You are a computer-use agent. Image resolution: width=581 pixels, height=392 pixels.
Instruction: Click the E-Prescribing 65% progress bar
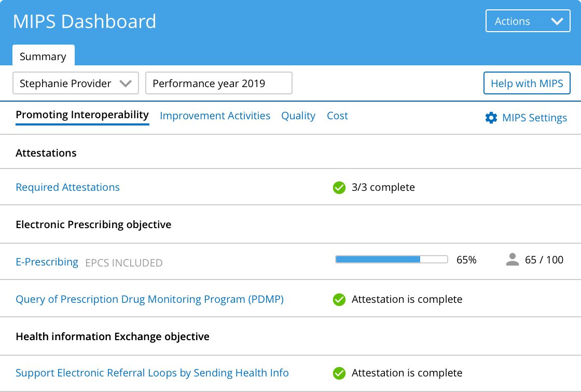391,260
